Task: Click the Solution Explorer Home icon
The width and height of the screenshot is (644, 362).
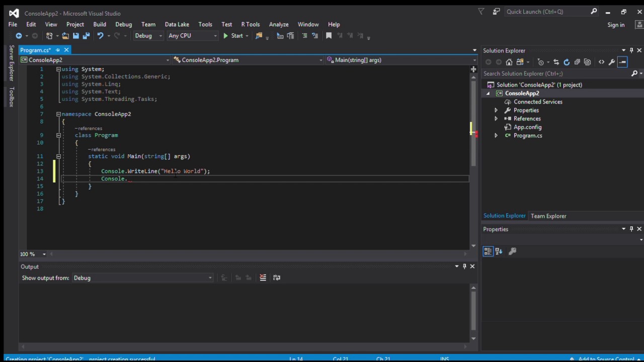Action: [x=509, y=62]
